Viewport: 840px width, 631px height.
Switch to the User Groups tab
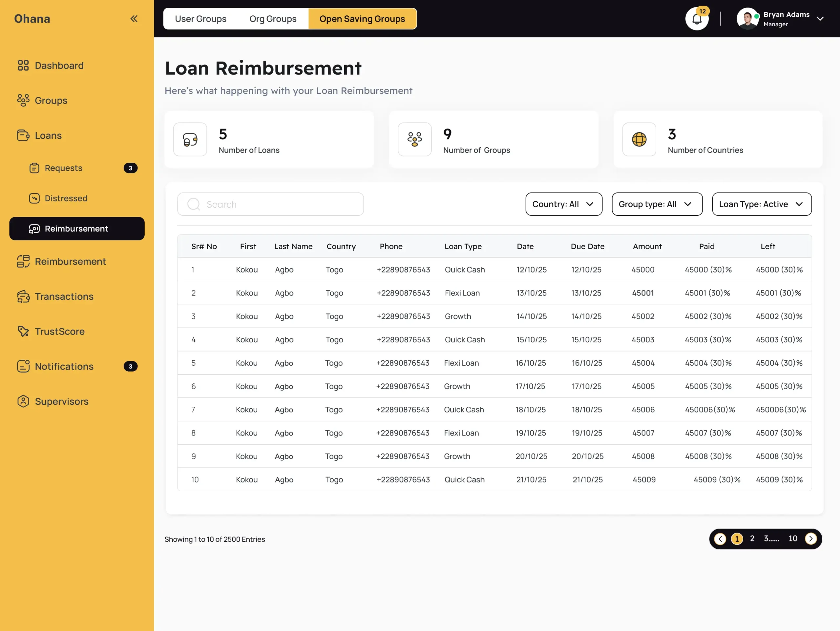click(201, 18)
